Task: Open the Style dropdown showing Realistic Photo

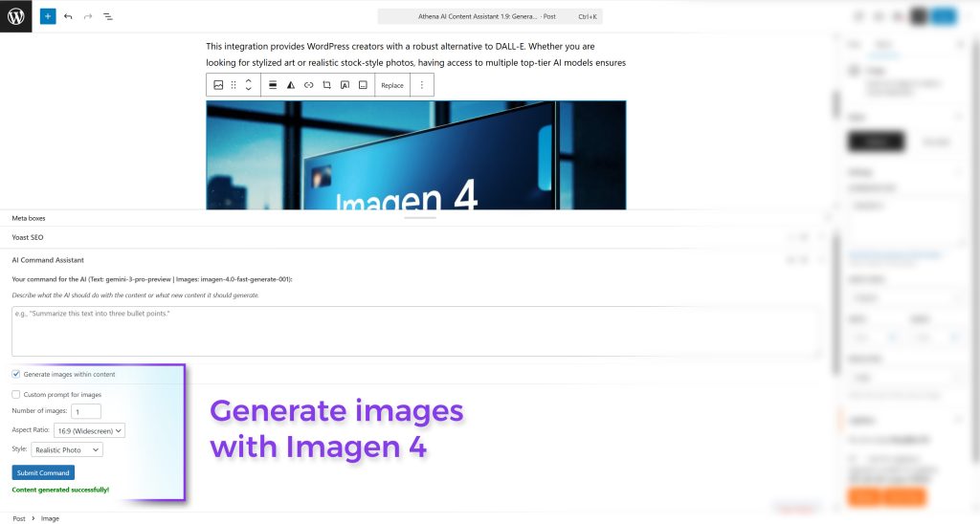Action: [x=67, y=449]
